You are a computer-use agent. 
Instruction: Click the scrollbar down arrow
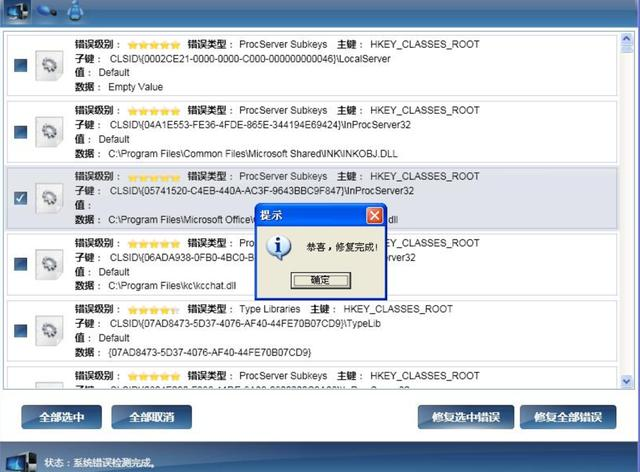pos(627,381)
